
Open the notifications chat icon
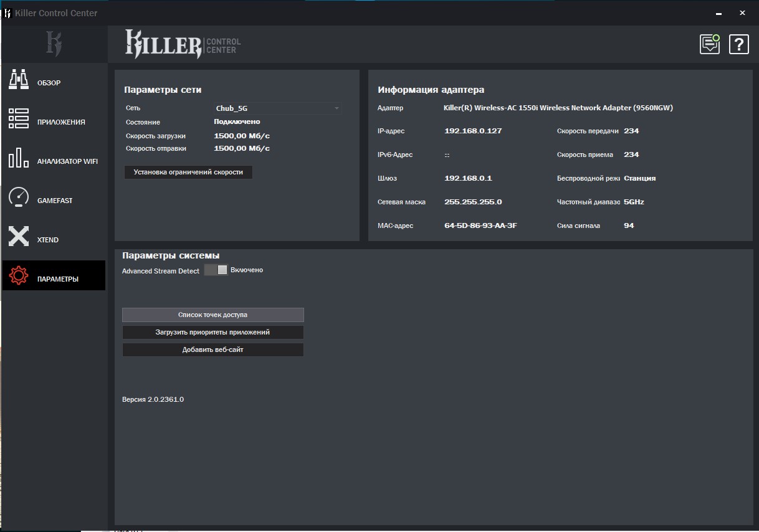(x=710, y=44)
